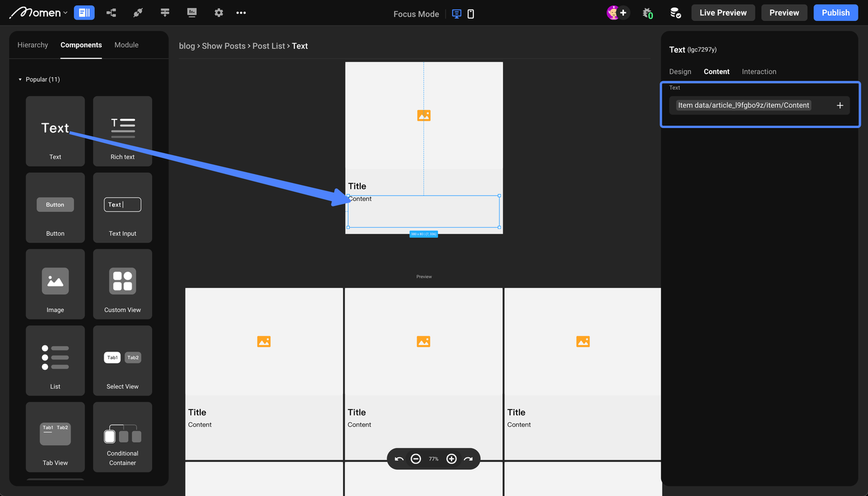Screen dimensions: 868x496
Task: Switch to desktop device view
Action: coord(456,14)
